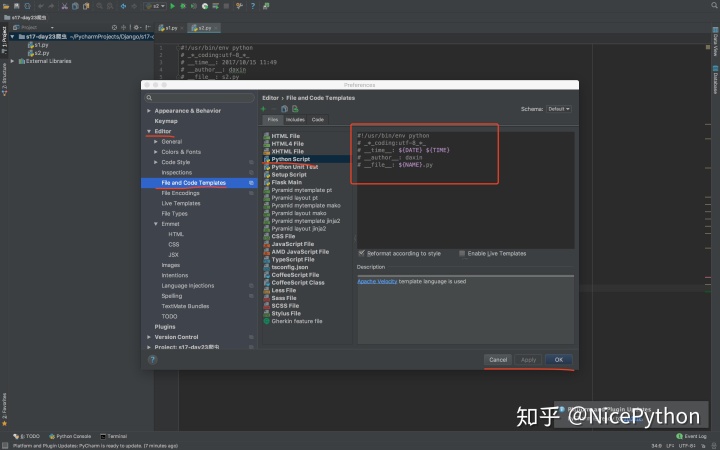The height and width of the screenshot is (450, 720).
Task: Expand the General settings node
Action: tap(156, 141)
